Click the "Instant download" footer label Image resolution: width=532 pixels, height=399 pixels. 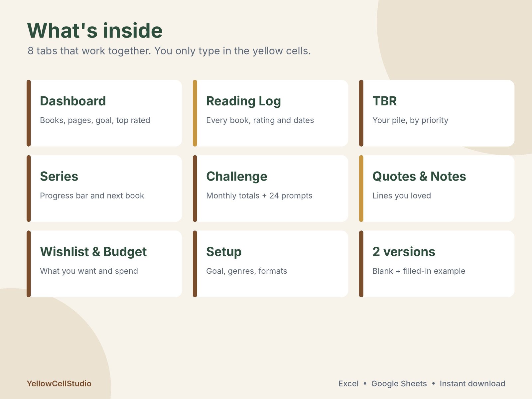tap(472, 384)
